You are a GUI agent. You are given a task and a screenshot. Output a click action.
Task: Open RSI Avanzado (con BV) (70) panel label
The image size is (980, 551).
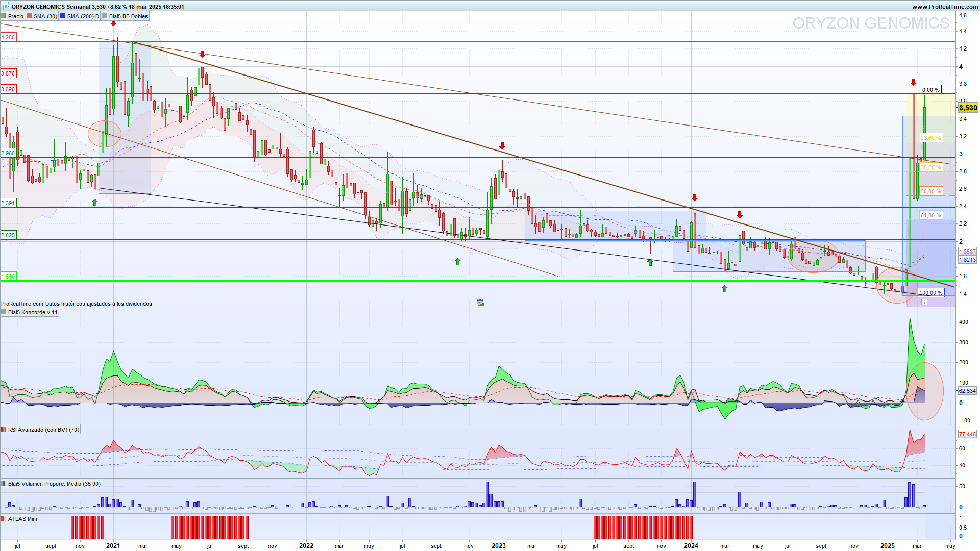coord(43,430)
